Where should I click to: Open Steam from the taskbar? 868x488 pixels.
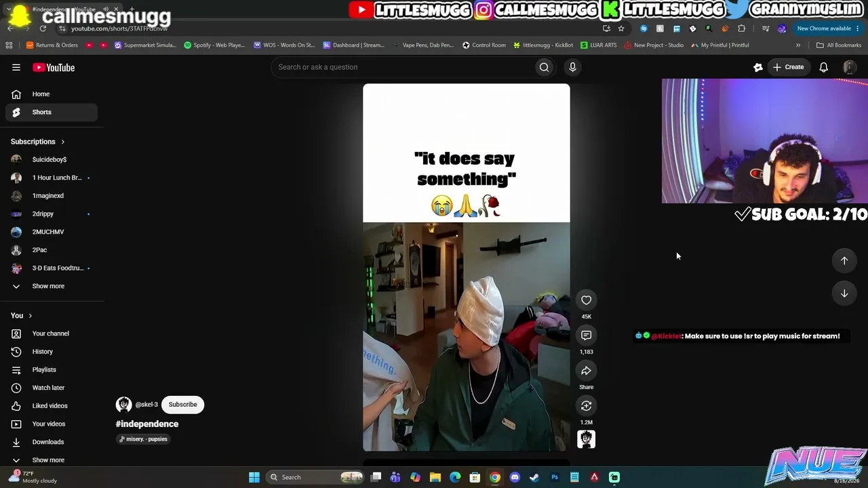[534, 477]
